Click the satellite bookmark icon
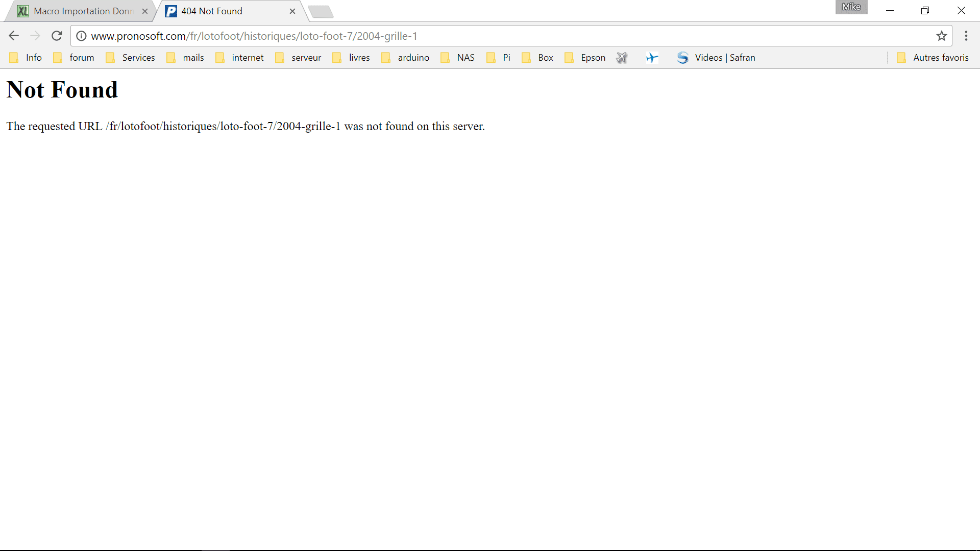Screen dimensions: 980x551 coord(621,58)
